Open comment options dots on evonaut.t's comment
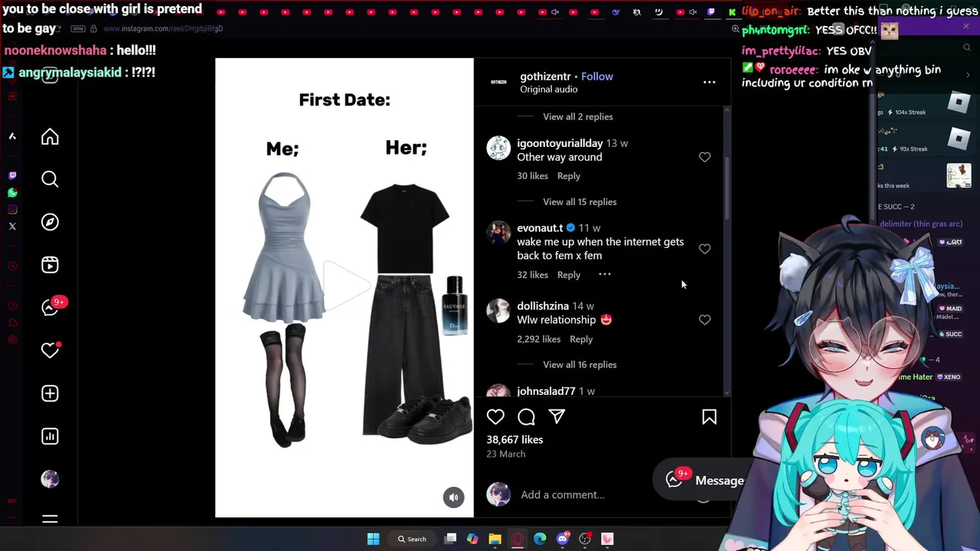980x551 pixels. 604,274
